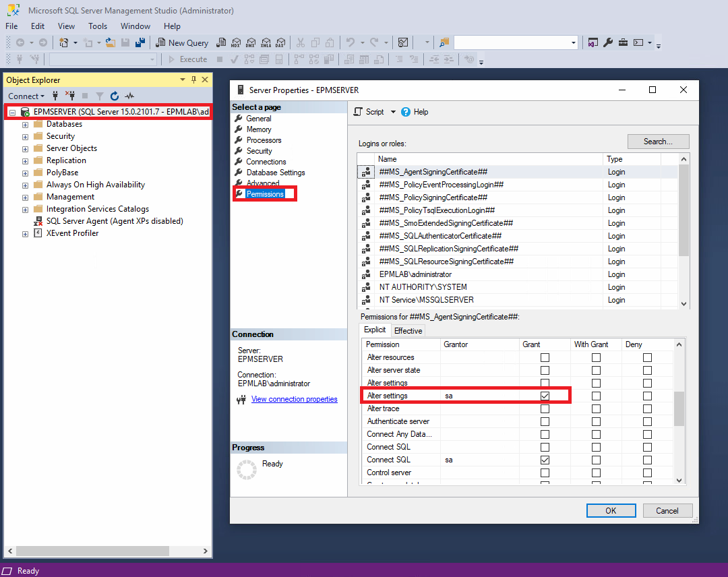728x577 pixels.
Task: Click the New Query toolbar button
Action: click(x=181, y=42)
